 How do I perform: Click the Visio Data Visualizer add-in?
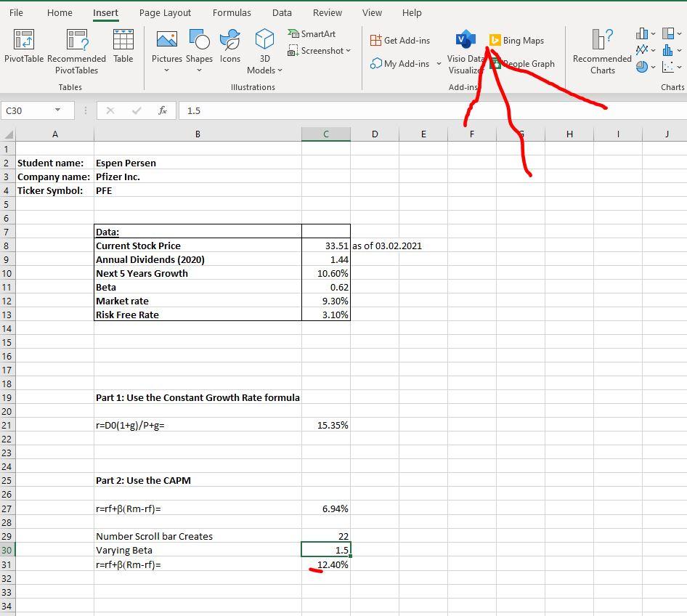click(x=466, y=49)
